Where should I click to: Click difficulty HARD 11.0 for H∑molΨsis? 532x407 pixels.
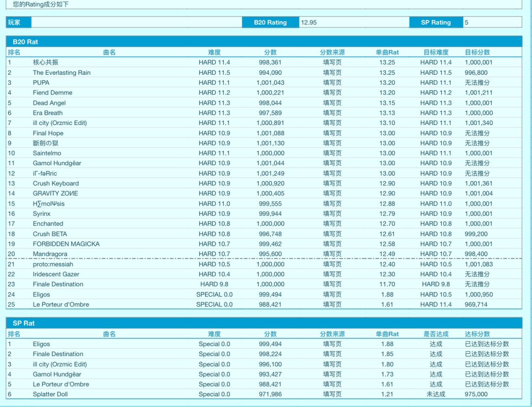[x=214, y=204]
